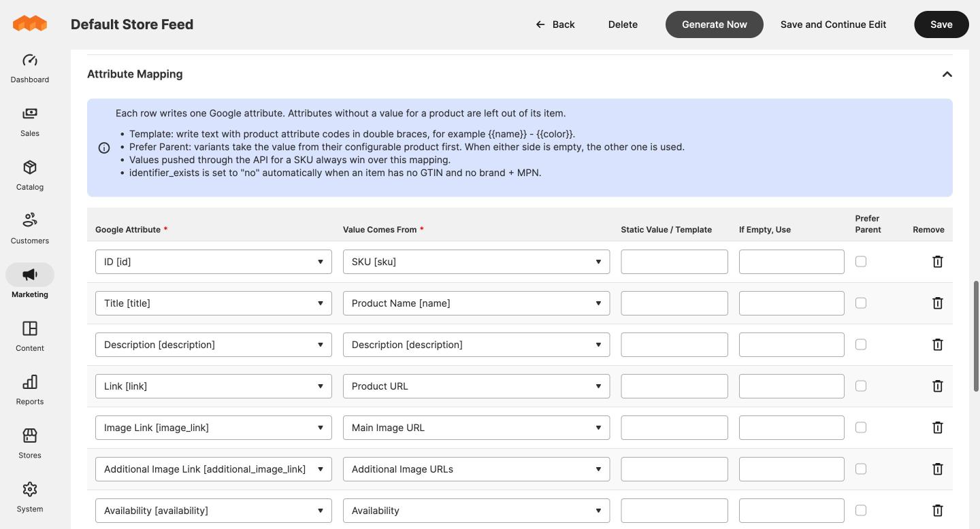Delete the Additional Image Link row
980x529 pixels.
pyautogui.click(x=937, y=469)
